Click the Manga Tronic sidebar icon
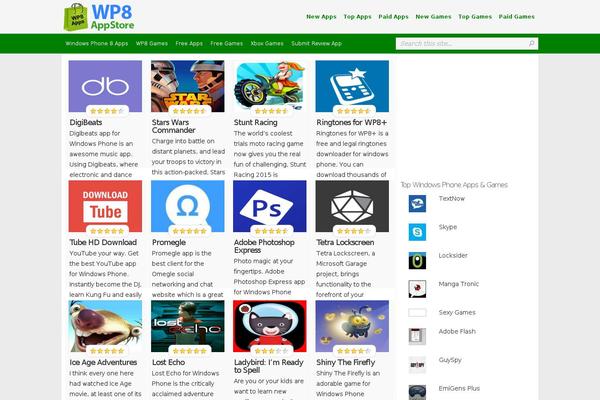The image size is (600, 400). [x=417, y=289]
